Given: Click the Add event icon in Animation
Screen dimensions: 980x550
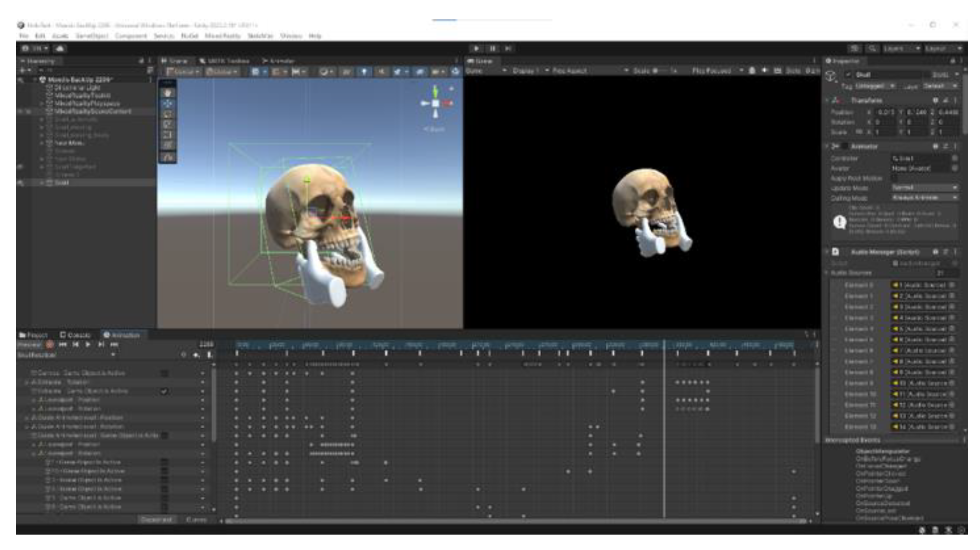Looking at the screenshot, I should pos(209,355).
